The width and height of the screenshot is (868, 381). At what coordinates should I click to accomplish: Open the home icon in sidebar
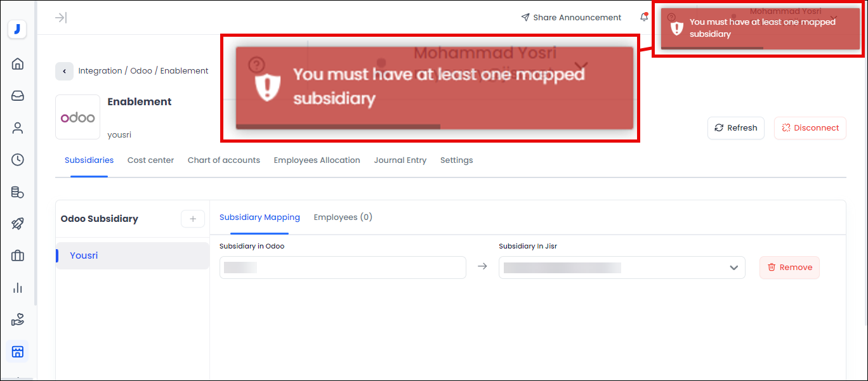tap(18, 63)
